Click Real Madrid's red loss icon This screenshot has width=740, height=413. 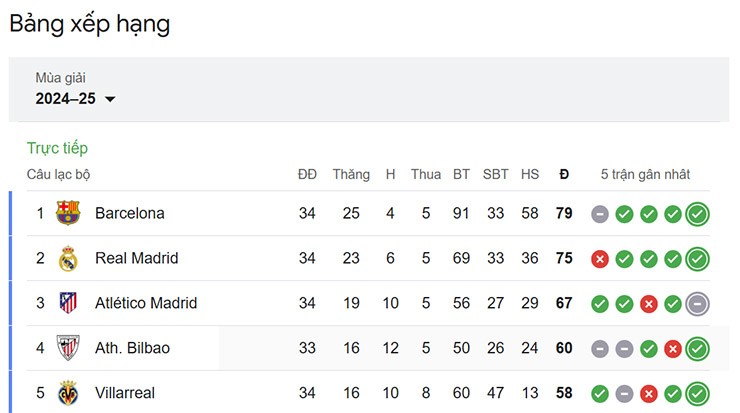[600, 259]
